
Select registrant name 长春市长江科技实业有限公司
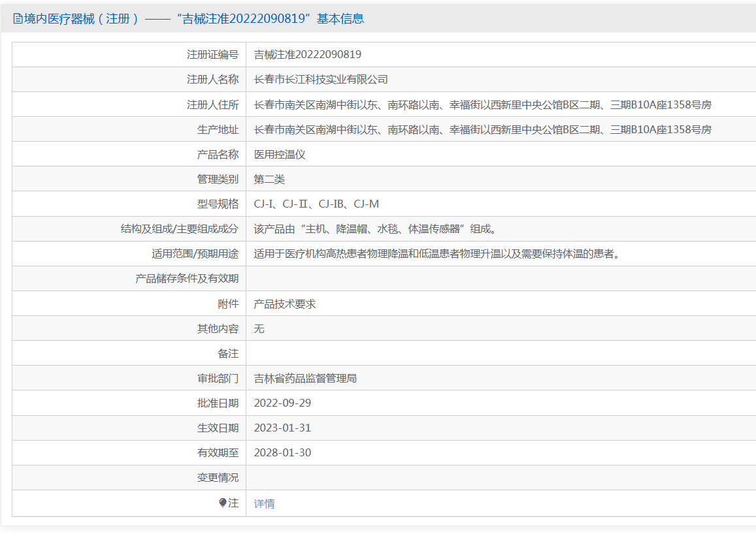coord(321,80)
